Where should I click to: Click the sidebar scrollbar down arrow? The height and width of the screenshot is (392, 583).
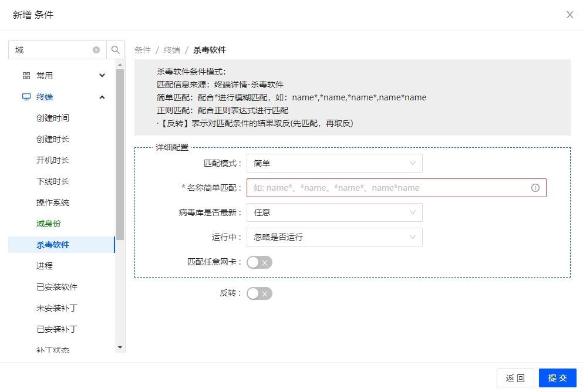[120, 348]
